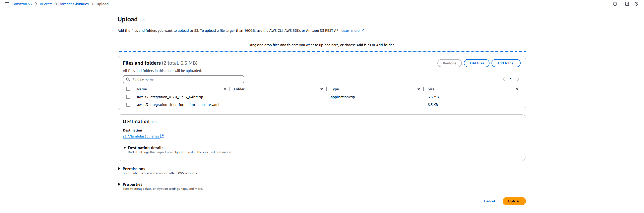Open CloudShell from the top bar icon

click(627, 4)
